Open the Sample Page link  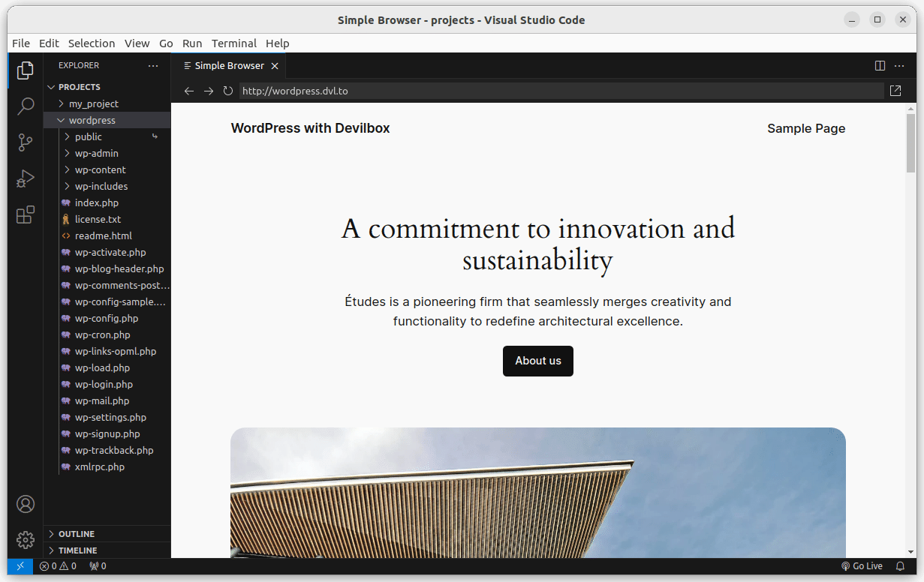pos(805,128)
